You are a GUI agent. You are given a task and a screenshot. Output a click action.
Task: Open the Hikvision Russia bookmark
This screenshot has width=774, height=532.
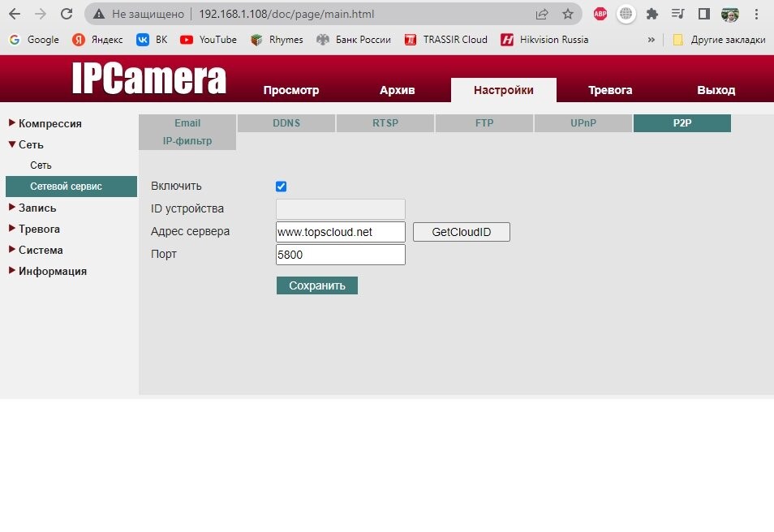tap(544, 40)
